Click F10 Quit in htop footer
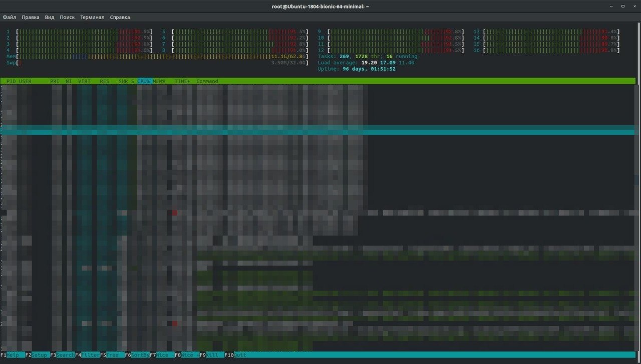This screenshot has height=364, width=641. (236, 355)
